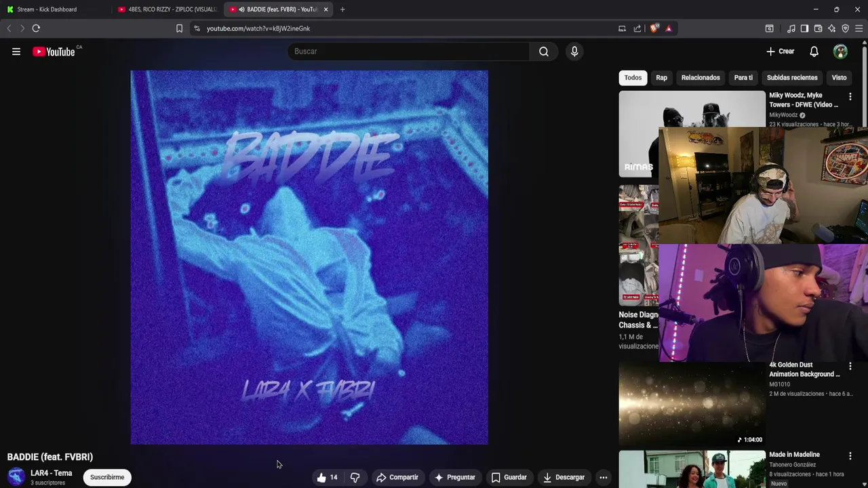Open Brave Rewards triangle icon

[x=669, y=28]
